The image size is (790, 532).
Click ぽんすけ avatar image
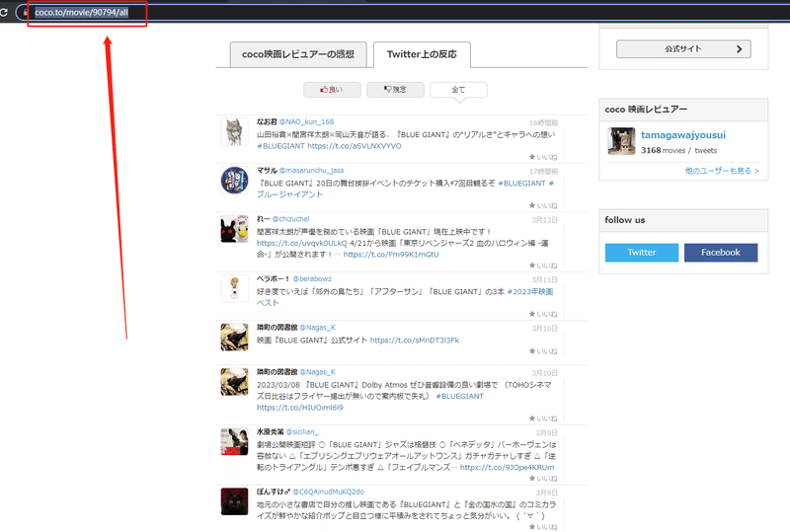coord(234,501)
